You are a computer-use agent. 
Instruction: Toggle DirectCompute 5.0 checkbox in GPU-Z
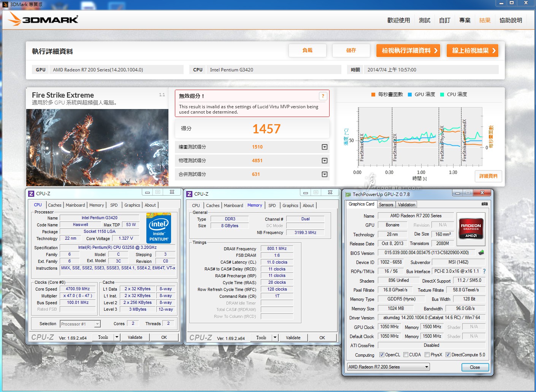point(448,355)
